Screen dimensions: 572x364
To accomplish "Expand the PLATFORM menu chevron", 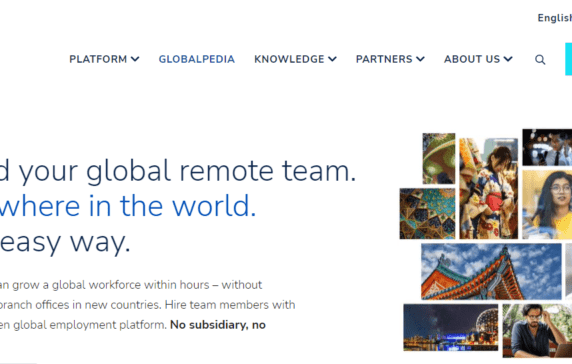I will pos(135,59).
